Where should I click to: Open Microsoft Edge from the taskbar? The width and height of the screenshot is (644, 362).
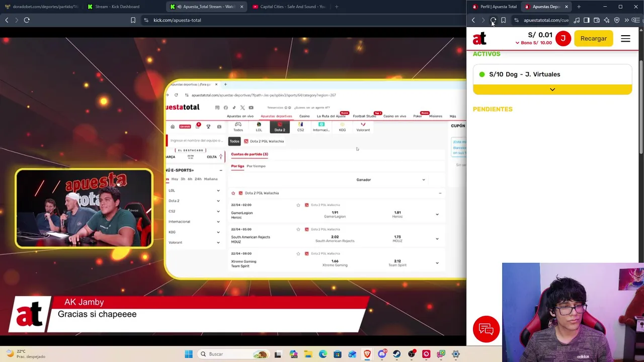[x=323, y=354]
